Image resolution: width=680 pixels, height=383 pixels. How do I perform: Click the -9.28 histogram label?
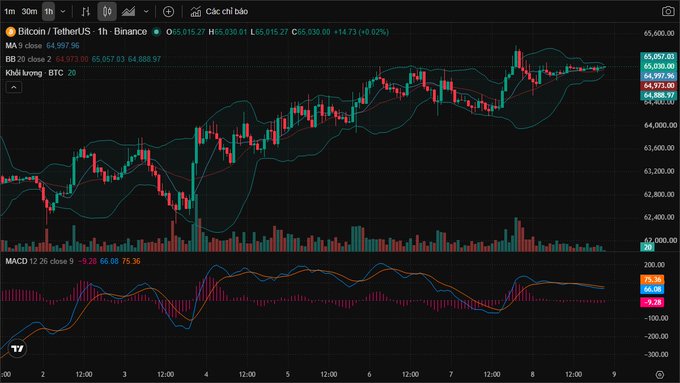coord(652,302)
